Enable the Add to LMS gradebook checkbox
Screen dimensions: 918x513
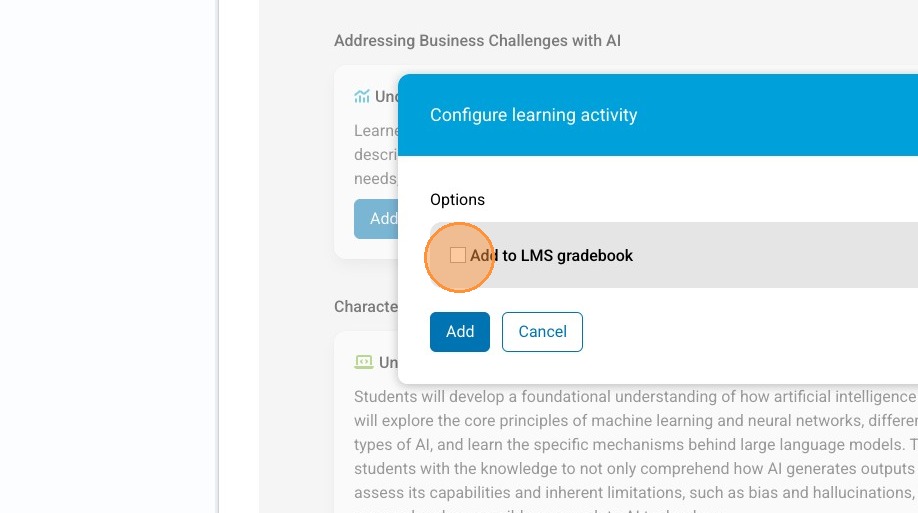(x=458, y=256)
